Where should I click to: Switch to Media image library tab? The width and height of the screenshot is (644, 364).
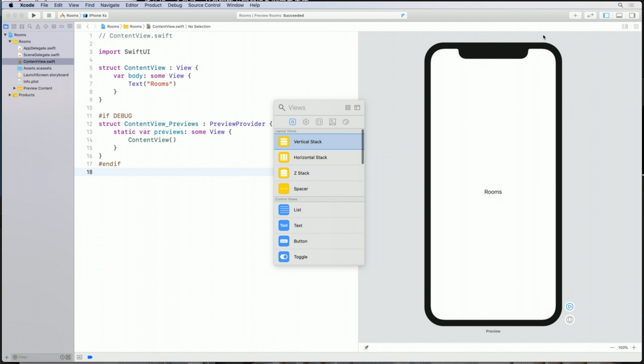pyautogui.click(x=332, y=122)
